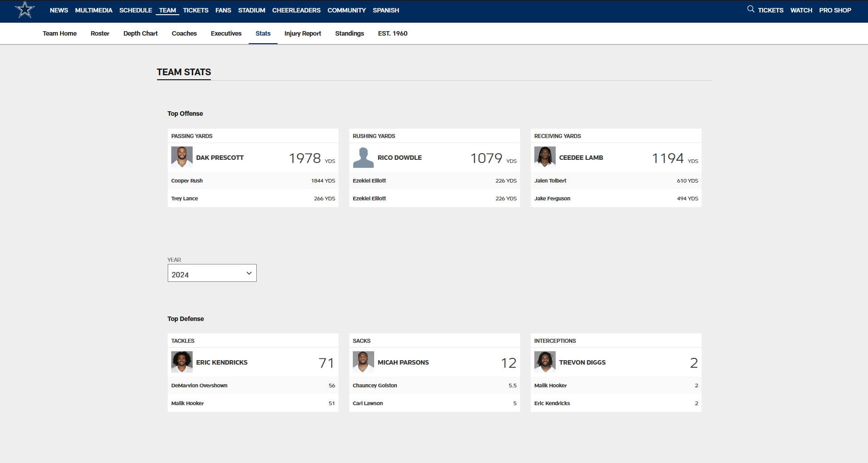Open TICKETS next to TEAM in nav
Viewport: 868px width, 463px height.
196,10
